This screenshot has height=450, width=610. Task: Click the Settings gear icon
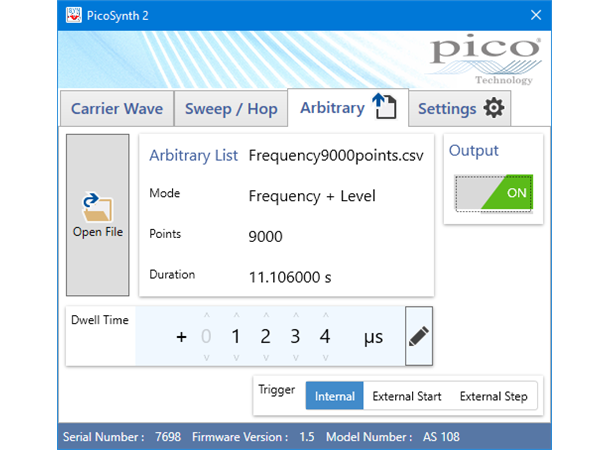494,108
